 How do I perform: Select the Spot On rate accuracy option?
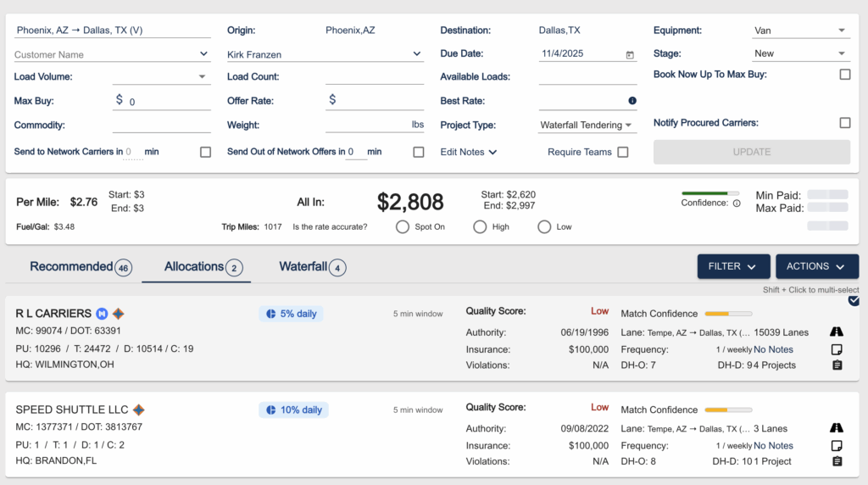tap(403, 227)
